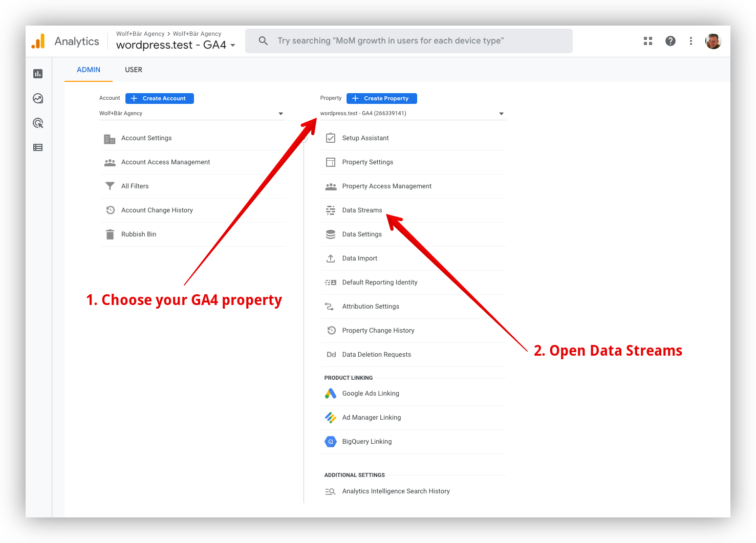Screen dimensions: 756x543
Task: Open Attribution Settings
Action: click(x=414, y=307)
